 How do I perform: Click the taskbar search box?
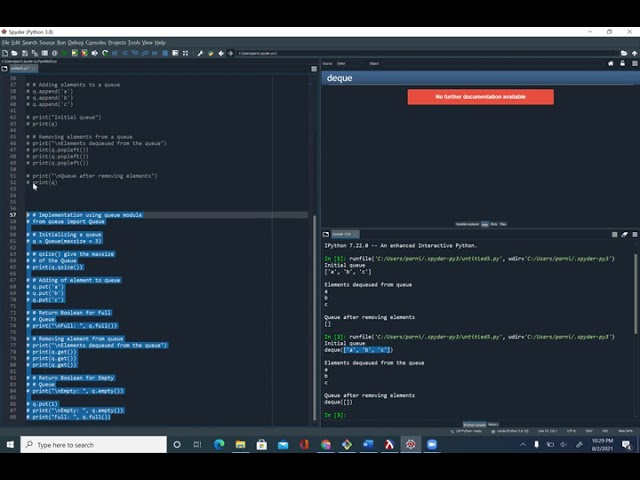(93, 444)
